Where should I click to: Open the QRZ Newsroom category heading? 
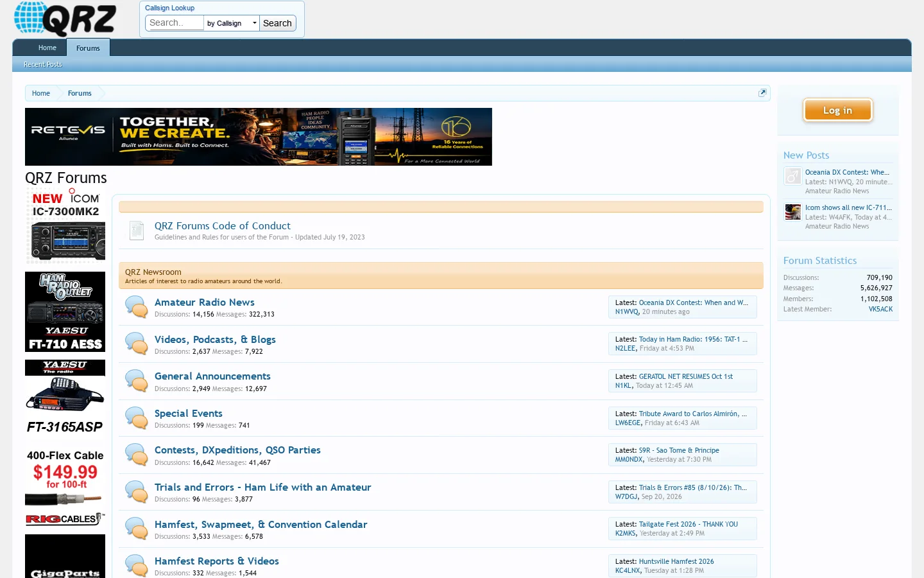(x=153, y=272)
